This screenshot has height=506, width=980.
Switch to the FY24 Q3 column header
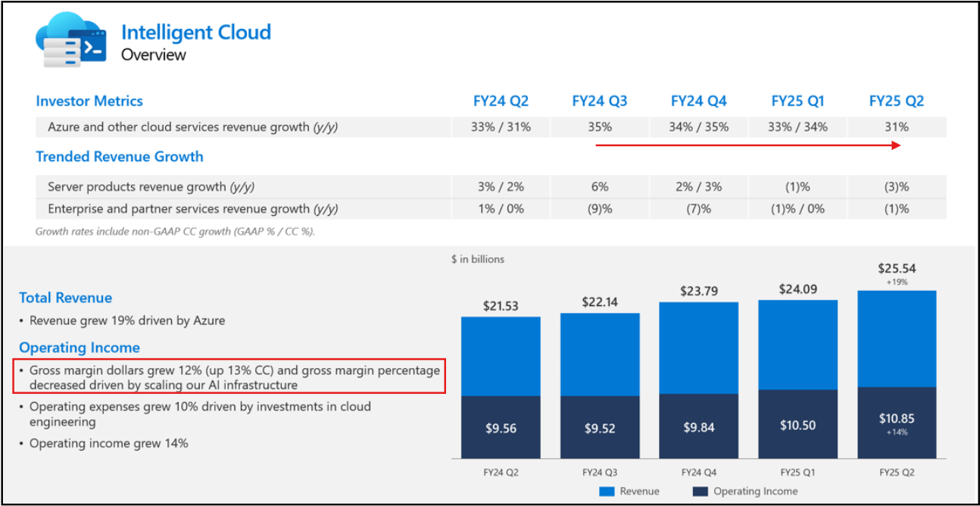click(x=600, y=101)
